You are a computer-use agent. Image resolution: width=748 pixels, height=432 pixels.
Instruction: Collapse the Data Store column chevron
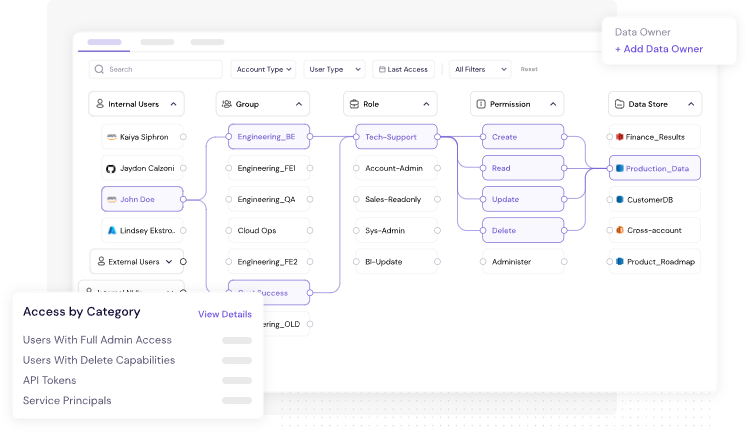691,104
